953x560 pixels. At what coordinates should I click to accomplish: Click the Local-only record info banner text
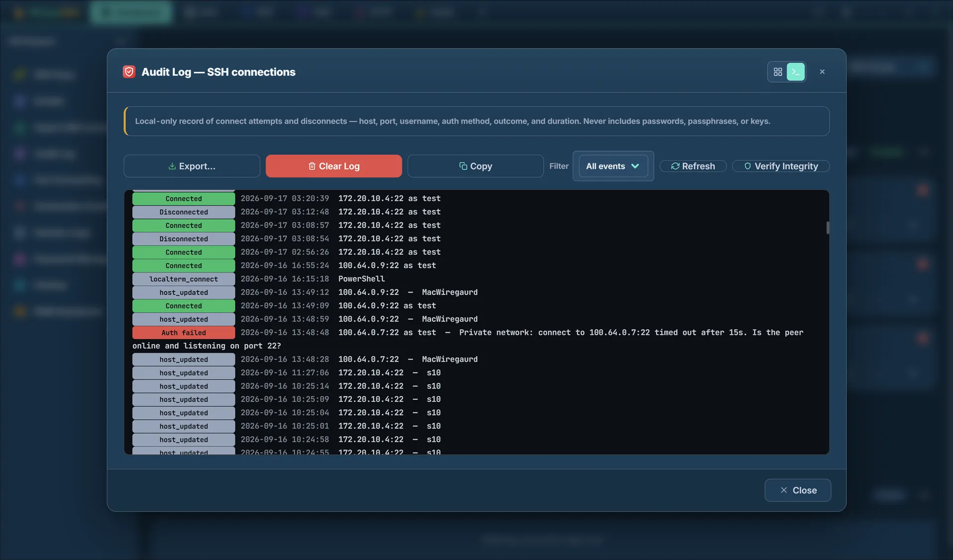pyautogui.click(x=453, y=121)
